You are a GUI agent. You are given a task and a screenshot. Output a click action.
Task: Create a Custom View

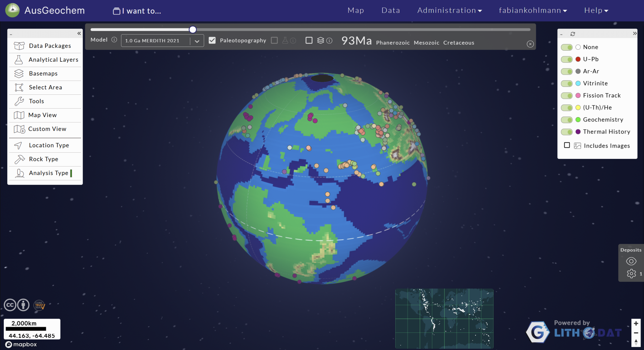coord(47,129)
